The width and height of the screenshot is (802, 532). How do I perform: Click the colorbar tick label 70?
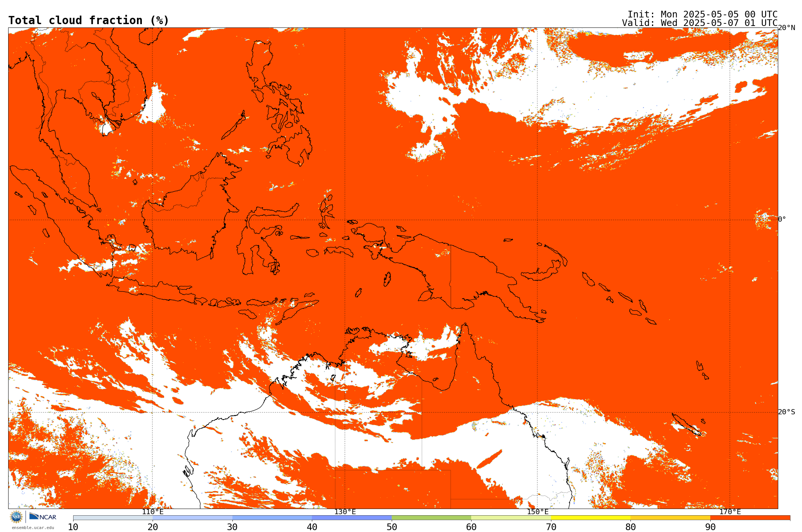tap(551, 527)
